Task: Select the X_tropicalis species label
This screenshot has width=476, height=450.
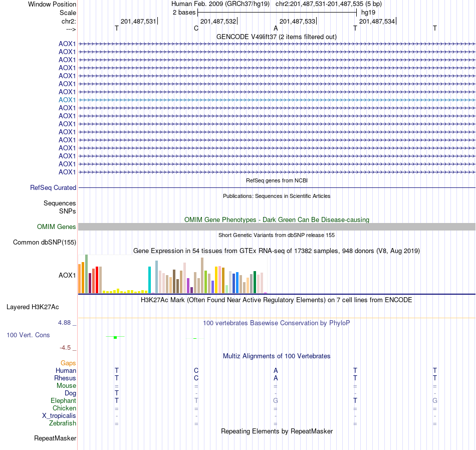Action: [59, 416]
